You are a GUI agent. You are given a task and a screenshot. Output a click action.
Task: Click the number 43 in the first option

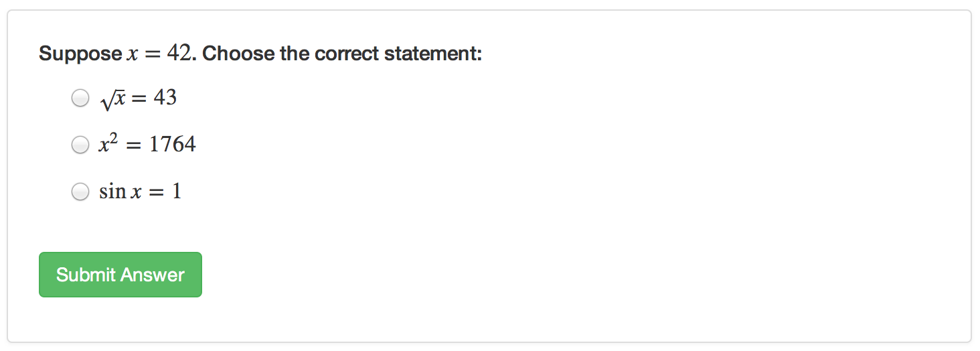[x=165, y=98]
